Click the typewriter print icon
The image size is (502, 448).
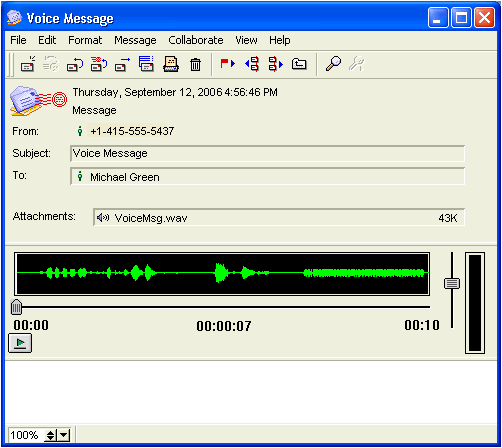pos(171,64)
